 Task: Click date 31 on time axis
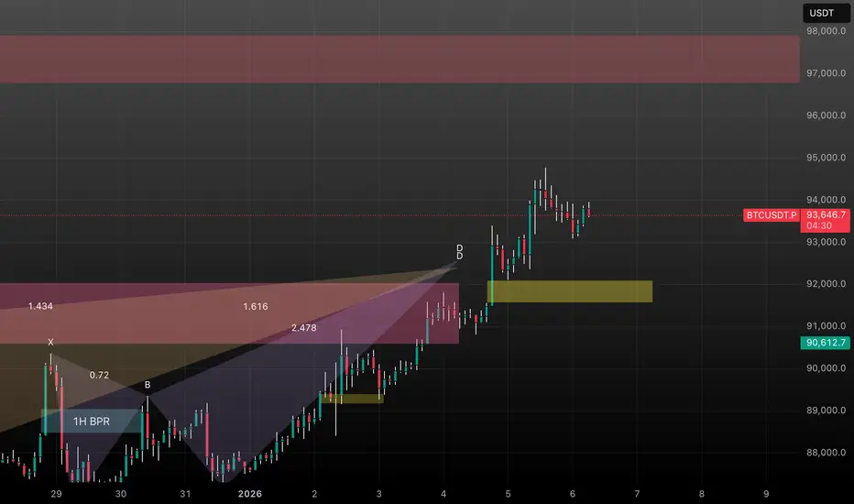click(185, 494)
